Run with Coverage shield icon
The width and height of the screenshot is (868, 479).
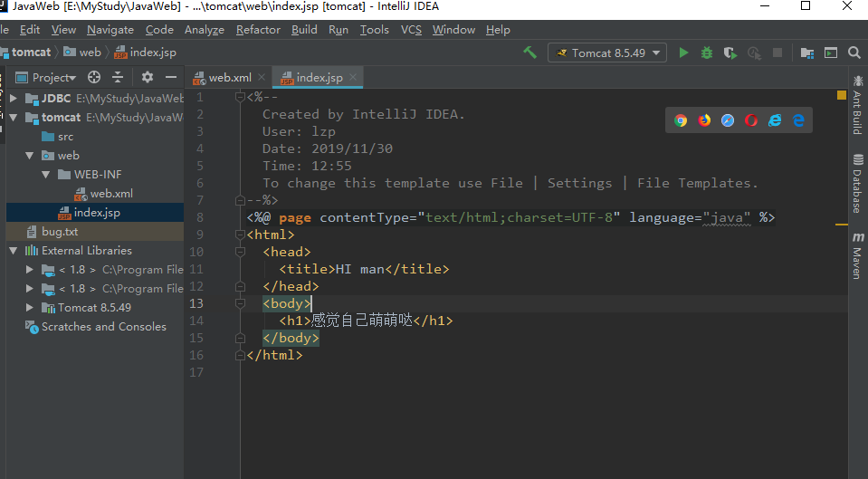tap(730, 53)
